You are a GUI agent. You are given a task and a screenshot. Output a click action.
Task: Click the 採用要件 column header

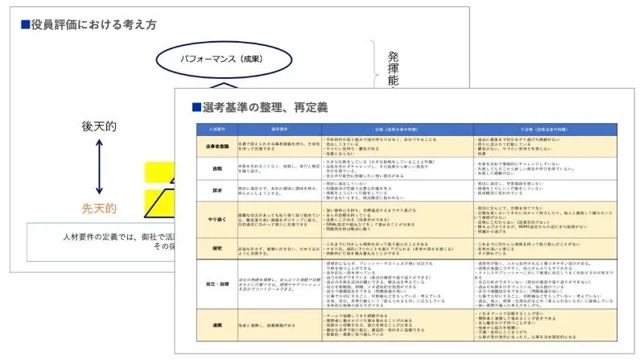tap(279, 130)
